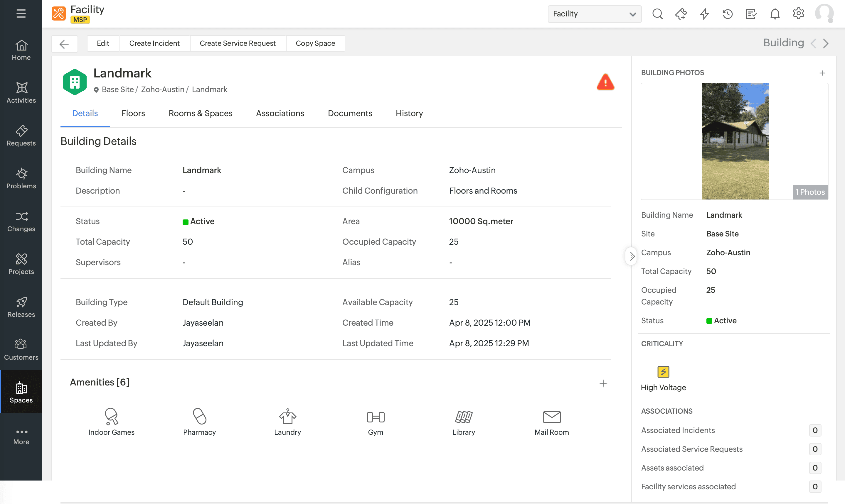Open notifications bell
845x504 pixels.
775,14
